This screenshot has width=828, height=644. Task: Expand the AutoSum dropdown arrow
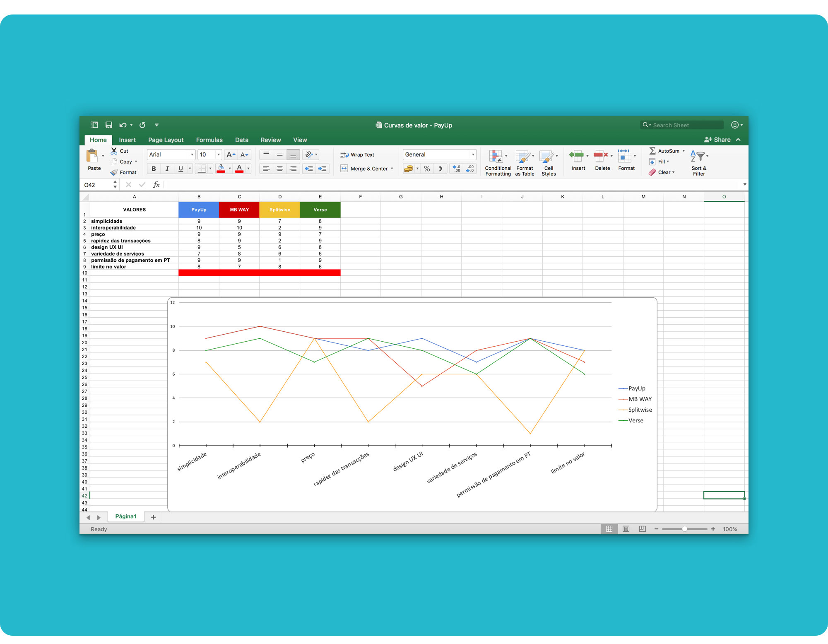click(684, 151)
